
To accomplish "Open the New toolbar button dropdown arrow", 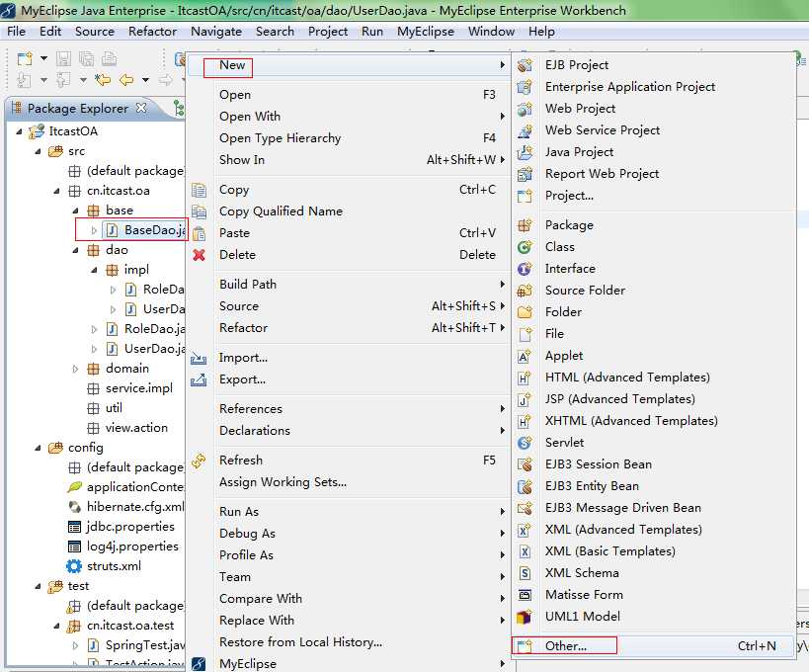I will [x=43, y=59].
